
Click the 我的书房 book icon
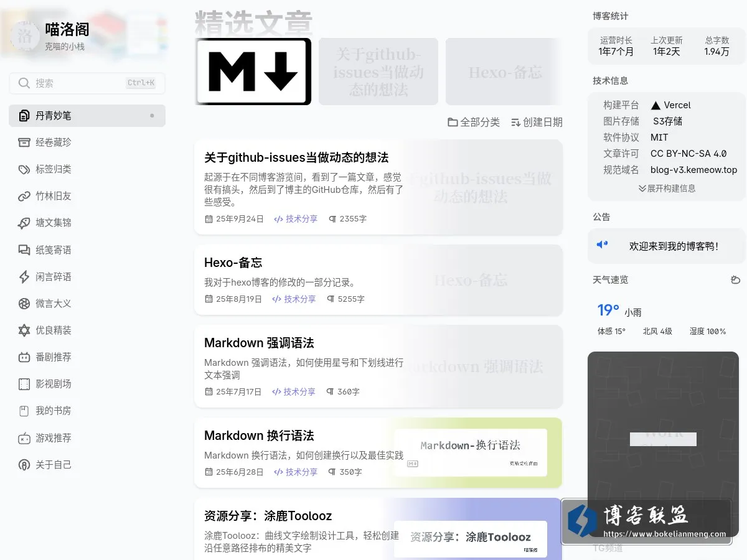coord(24,411)
